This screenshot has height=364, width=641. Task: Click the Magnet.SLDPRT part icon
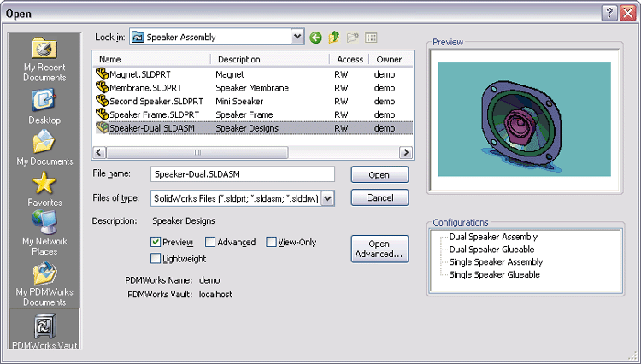click(102, 74)
